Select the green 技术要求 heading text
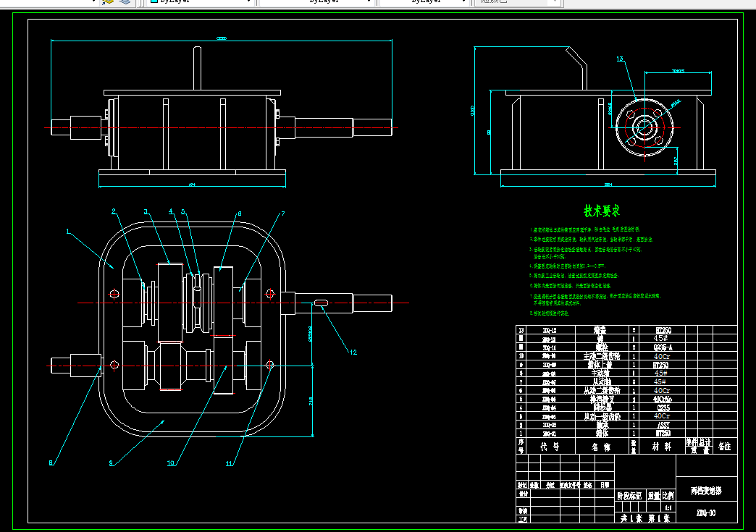The width and height of the screenshot is (756, 532). [601, 211]
